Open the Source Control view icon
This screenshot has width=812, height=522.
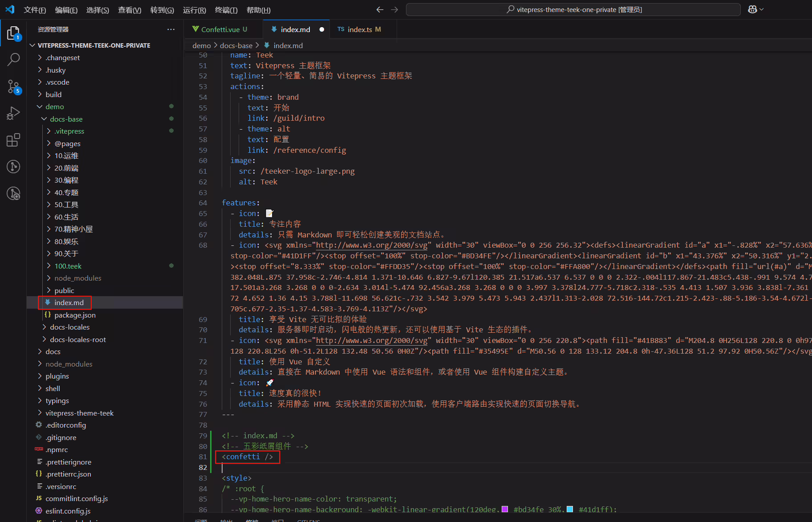13,86
